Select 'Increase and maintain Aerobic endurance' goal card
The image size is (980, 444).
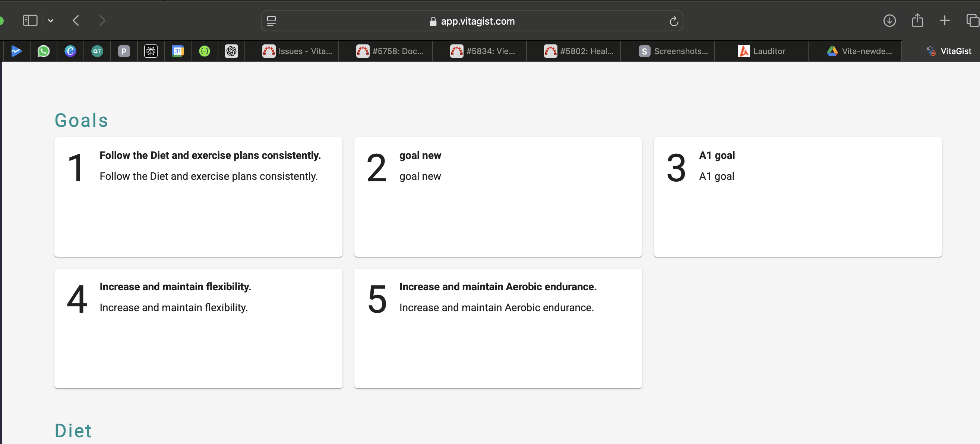point(497,328)
